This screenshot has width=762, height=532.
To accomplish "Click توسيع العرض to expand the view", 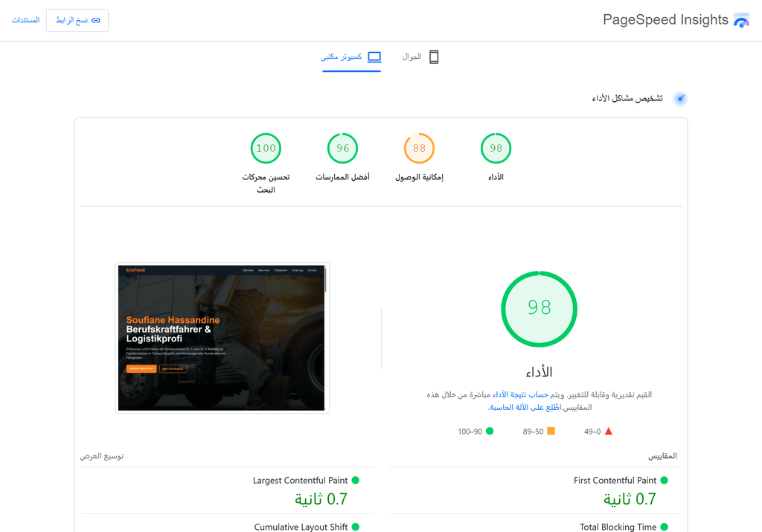I will 101,455.
